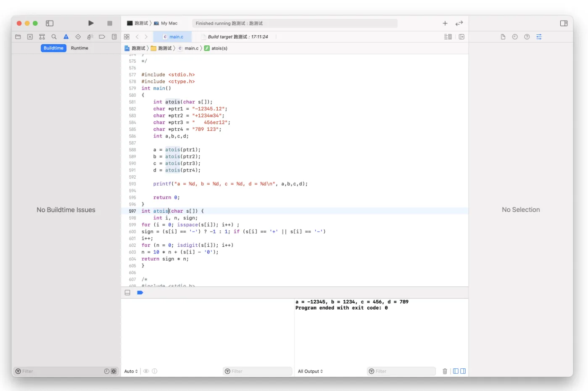Click 'Program ended with exit code: 0'

coord(341,308)
